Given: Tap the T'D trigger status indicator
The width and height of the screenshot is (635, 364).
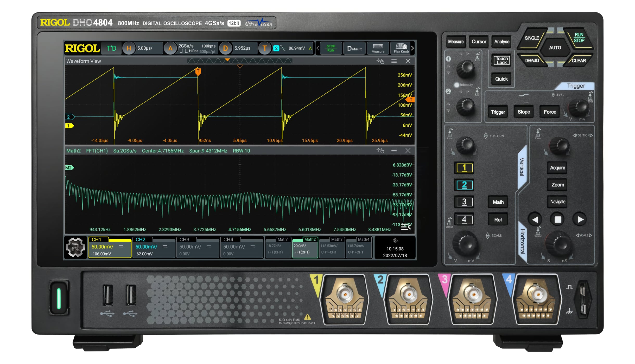Looking at the screenshot, I should (x=111, y=48).
